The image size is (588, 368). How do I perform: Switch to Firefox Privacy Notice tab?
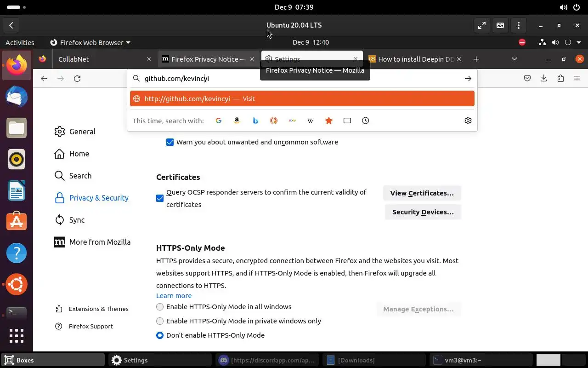point(208,59)
